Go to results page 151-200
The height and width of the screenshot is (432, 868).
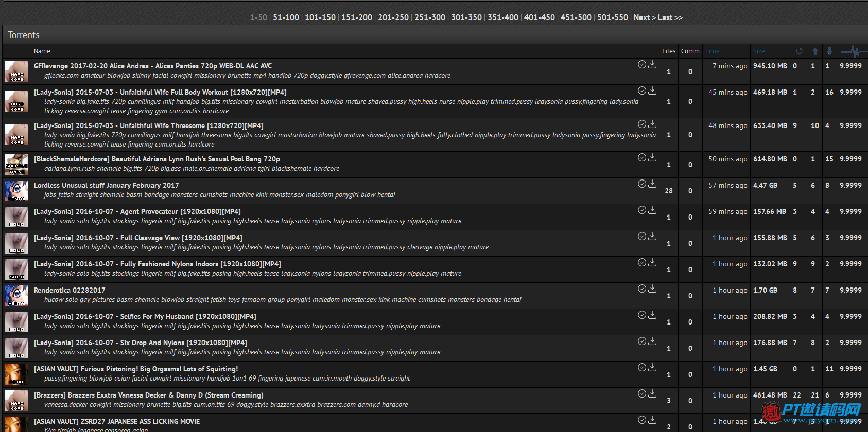(x=356, y=17)
